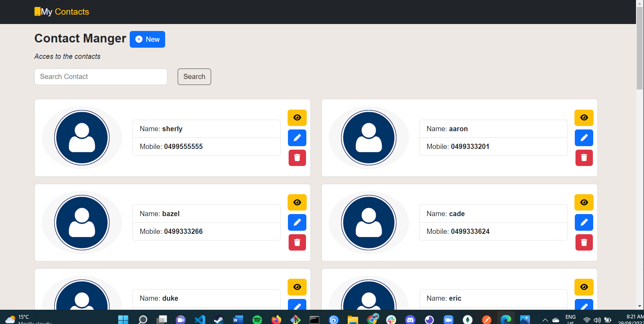This screenshot has height=324, width=644.
Task: Open Spotify from the taskbar
Action: pos(257,319)
